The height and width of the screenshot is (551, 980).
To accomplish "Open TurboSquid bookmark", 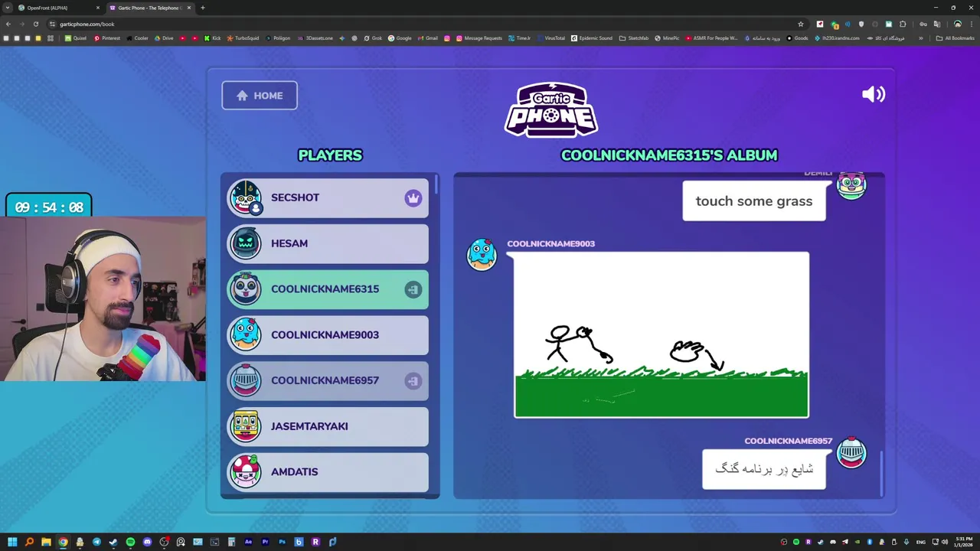I will click(243, 38).
